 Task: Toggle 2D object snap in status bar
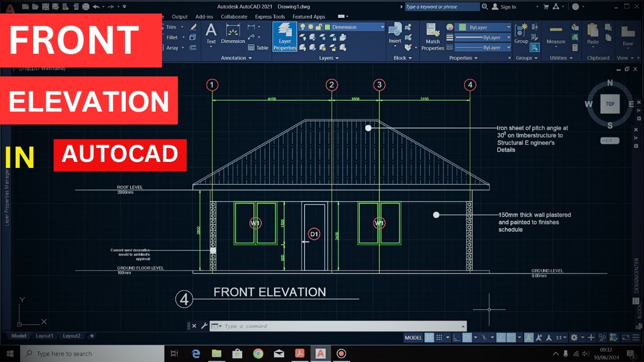click(x=511, y=338)
